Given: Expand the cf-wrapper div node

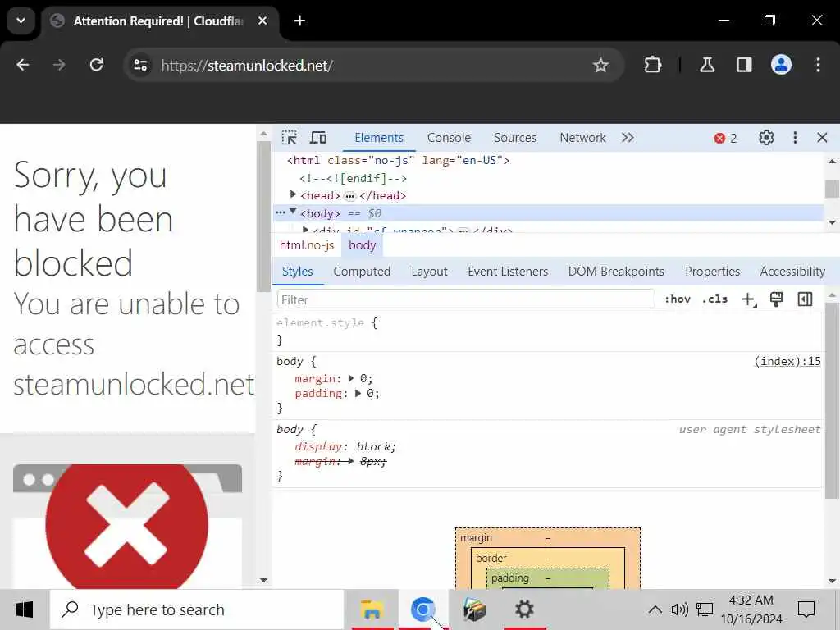Looking at the screenshot, I should pos(305,230).
